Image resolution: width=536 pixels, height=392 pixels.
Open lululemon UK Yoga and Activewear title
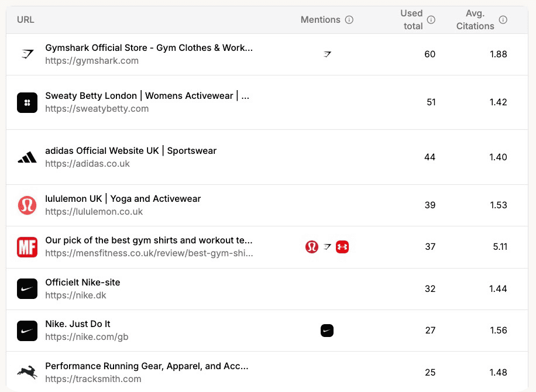[123, 198]
